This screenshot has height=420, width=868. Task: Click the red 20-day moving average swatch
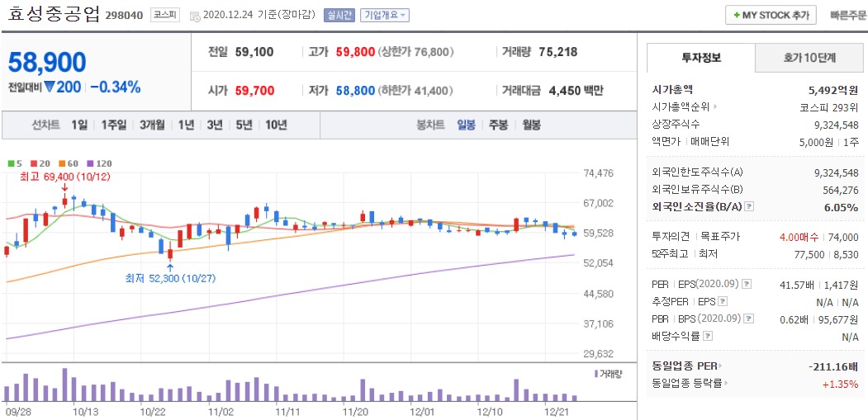pos(34,164)
